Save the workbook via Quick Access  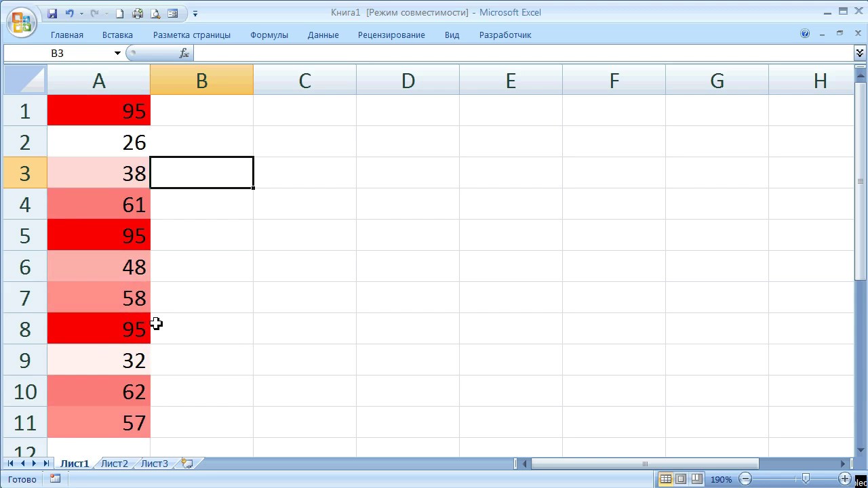[x=52, y=13]
